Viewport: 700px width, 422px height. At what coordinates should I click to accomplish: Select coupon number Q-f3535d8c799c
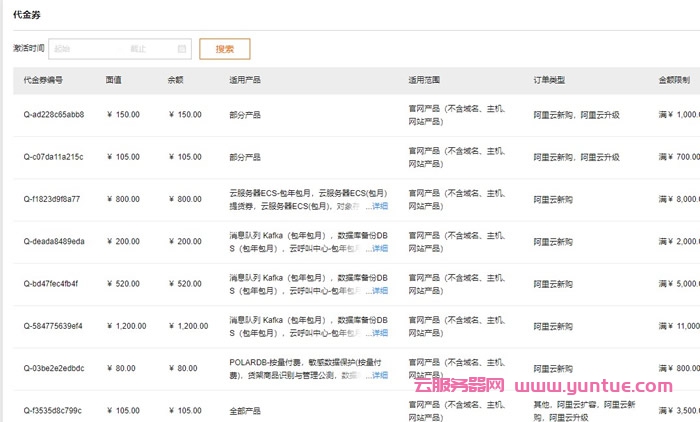54,410
